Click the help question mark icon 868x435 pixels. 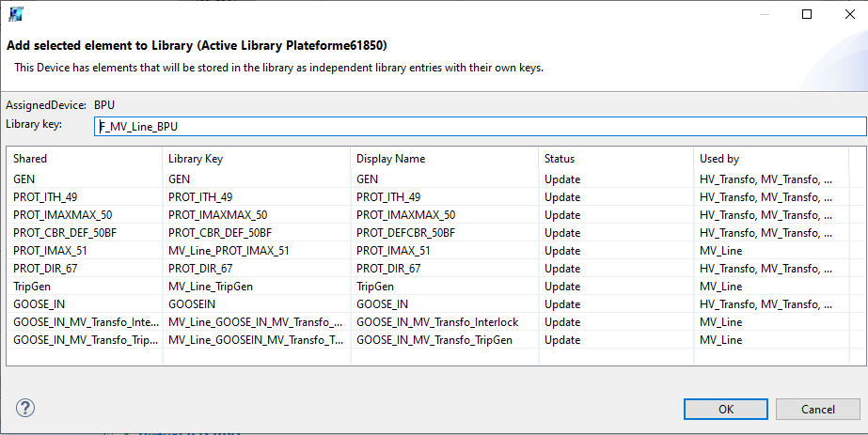(x=25, y=408)
